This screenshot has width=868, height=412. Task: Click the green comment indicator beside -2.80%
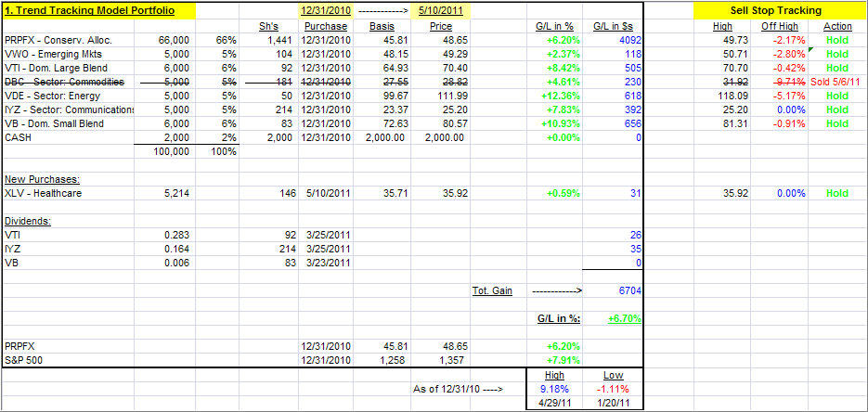810,50
